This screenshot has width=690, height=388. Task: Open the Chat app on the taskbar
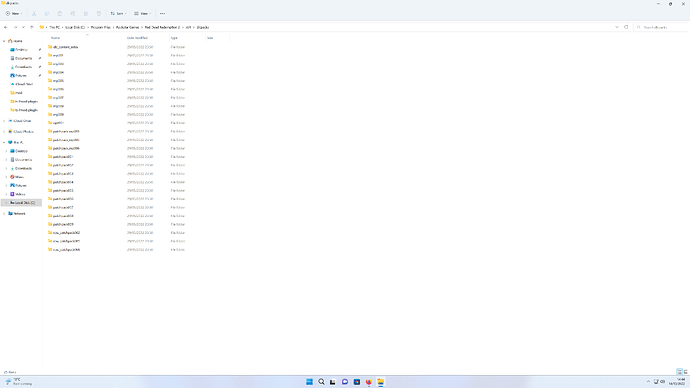pyautogui.click(x=345, y=382)
